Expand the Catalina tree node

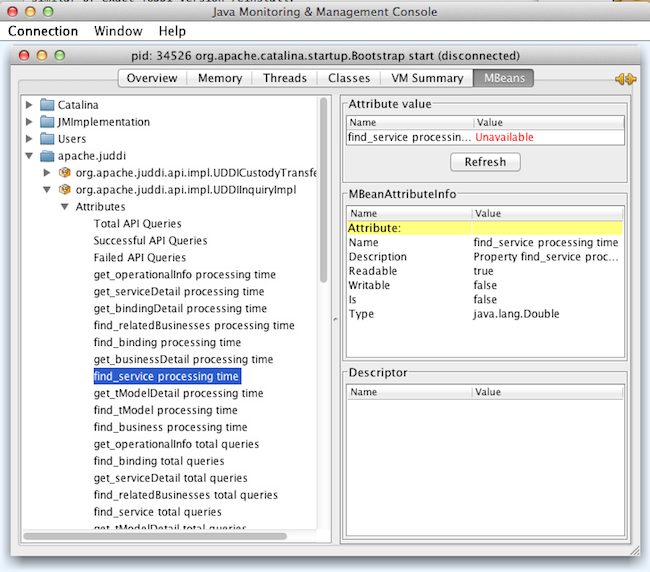[x=30, y=105]
